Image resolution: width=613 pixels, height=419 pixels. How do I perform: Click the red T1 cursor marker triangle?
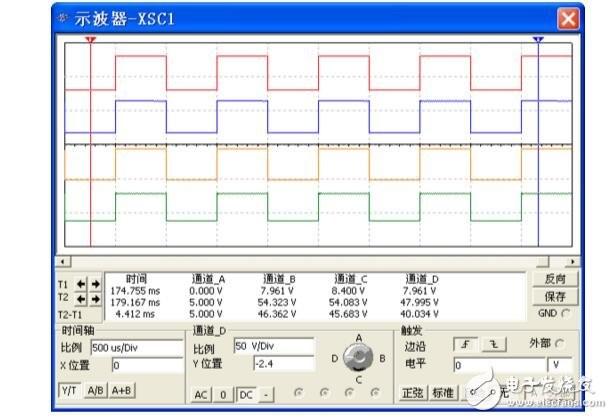click(91, 39)
